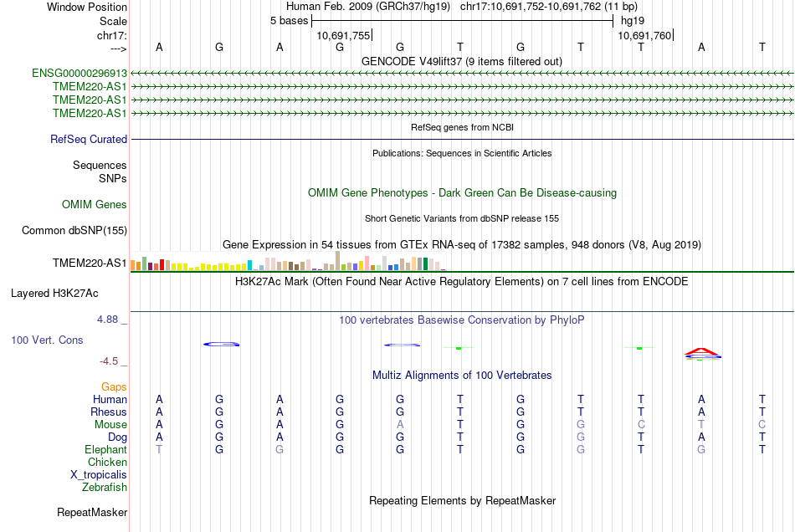The image size is (795, 532).
Task: Click the orange Gaps label
Action: click(x=114, y=387)
